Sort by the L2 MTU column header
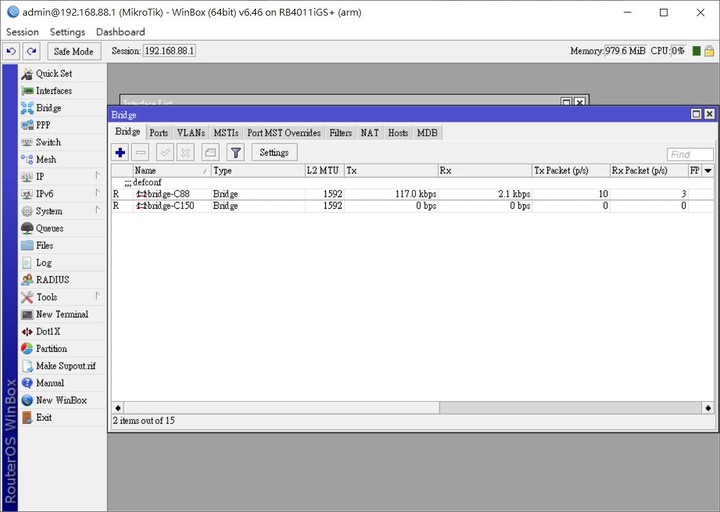720x512 pixels. [325, 171]
